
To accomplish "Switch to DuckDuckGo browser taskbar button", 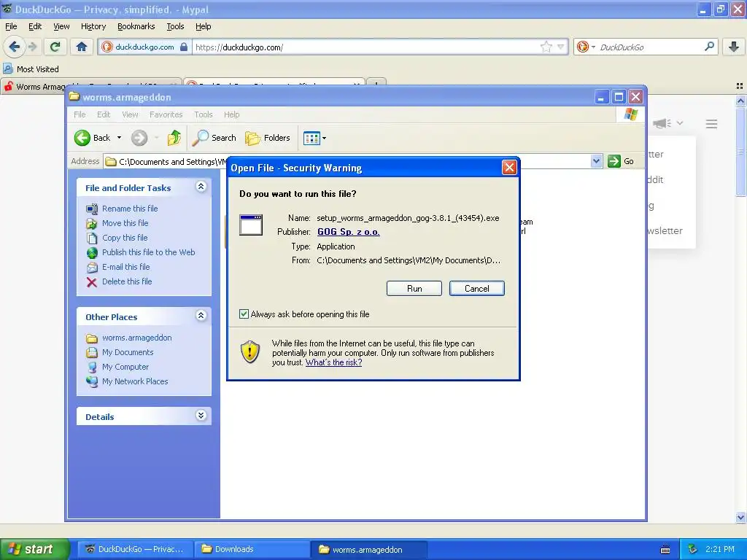I will pos(135,549).
